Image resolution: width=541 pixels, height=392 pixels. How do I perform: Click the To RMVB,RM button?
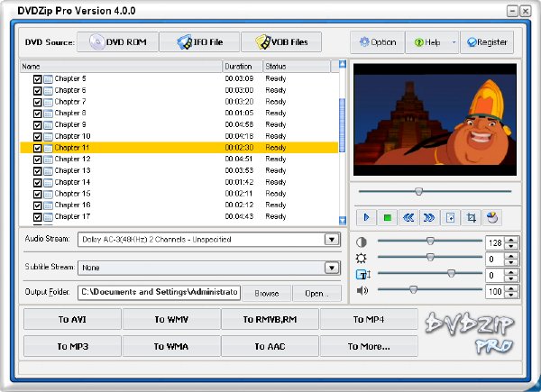[x=270, y=319]
